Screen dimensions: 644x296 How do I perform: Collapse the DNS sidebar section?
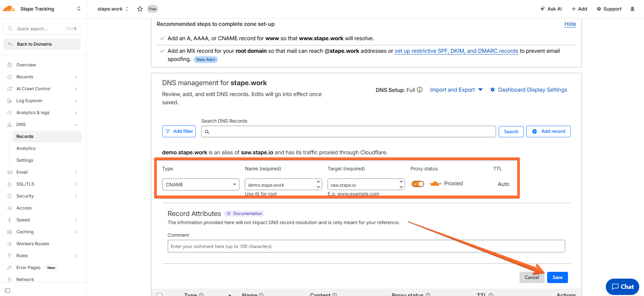76,125
